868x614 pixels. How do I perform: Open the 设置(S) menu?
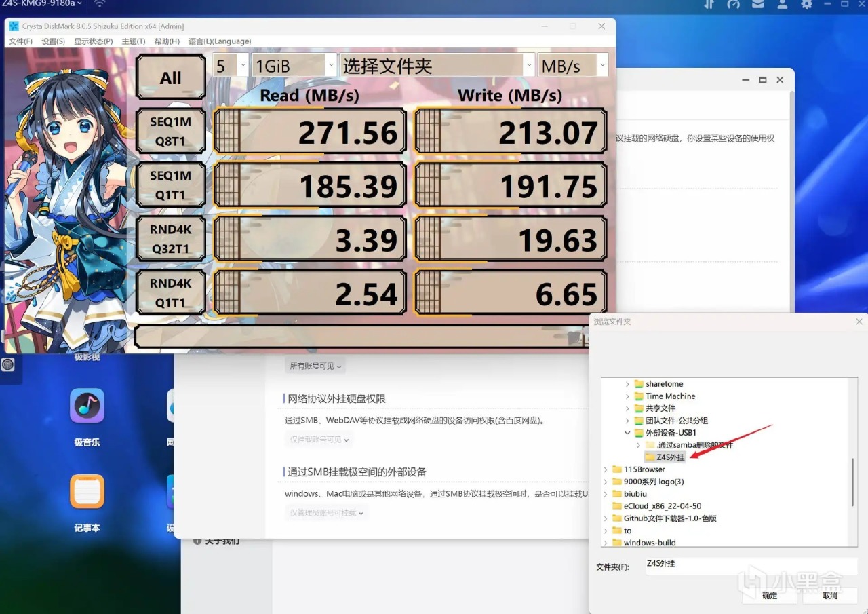pos(54,41)
